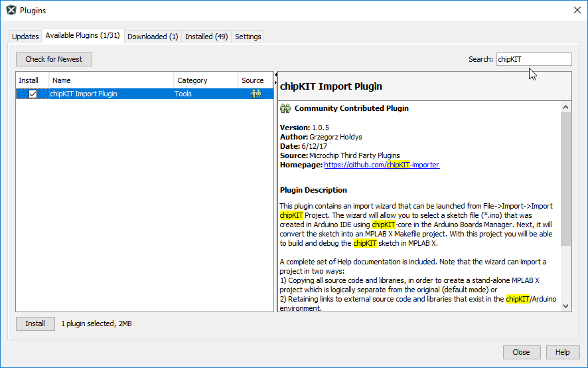
Task: Open the Downloaded (1) tab
Action: tap(153, 37)
